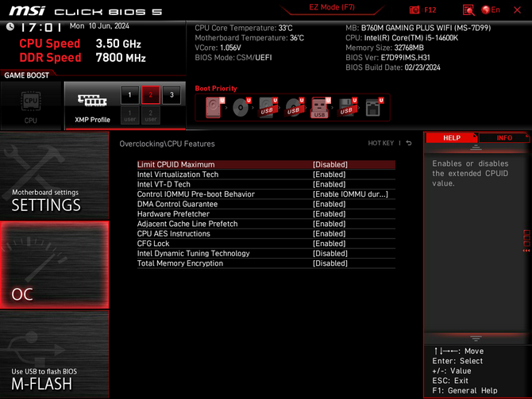Switch to EZ Mode (F7)
Screen dimensions: 532x399
click(x=332, y=7)
